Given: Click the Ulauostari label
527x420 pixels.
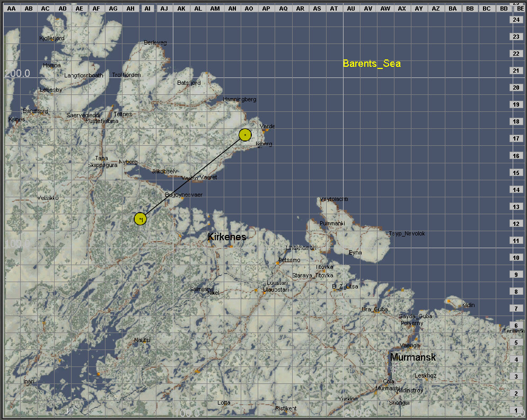Looking at the screenshot, I should [276, 290].
